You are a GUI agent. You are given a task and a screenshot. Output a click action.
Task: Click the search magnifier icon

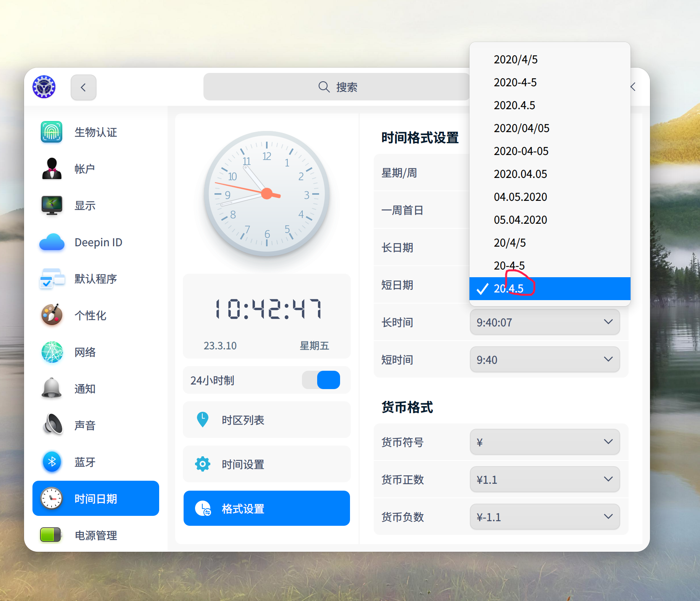324,87
